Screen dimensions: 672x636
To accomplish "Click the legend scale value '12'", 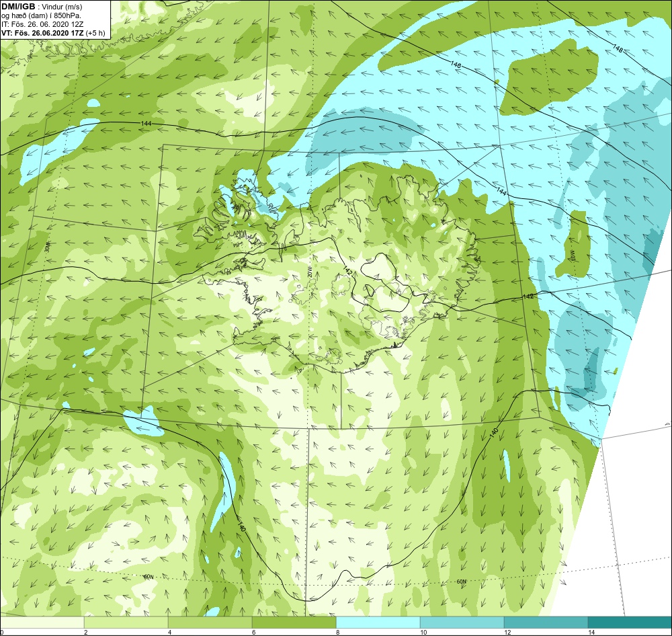I will point(507,632).
